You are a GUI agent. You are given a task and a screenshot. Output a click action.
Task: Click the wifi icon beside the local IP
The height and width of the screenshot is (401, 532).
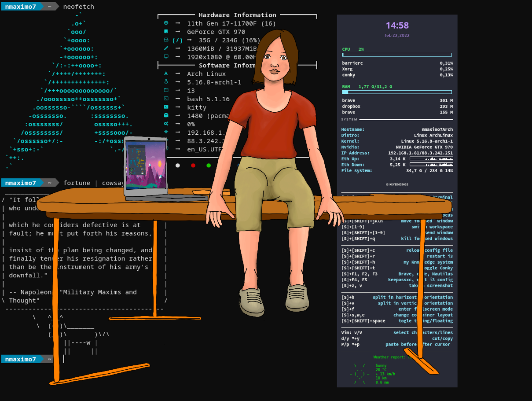(x=166, y=132)
